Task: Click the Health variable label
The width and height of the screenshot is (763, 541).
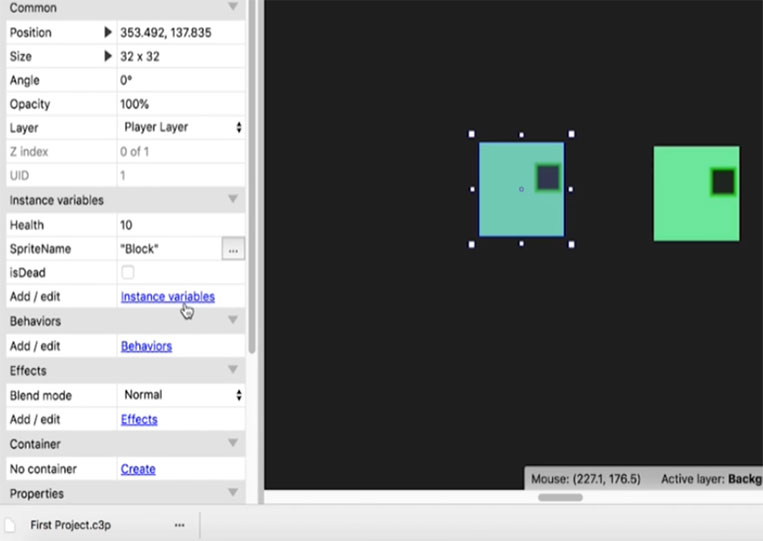Action: click(27, 225)
